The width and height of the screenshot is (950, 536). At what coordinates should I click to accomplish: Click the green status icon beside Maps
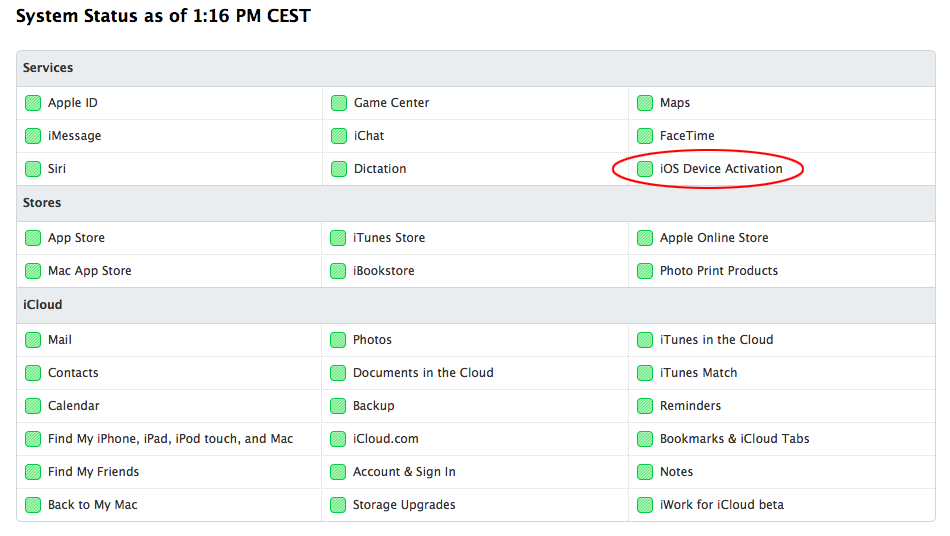pos(645,103)
